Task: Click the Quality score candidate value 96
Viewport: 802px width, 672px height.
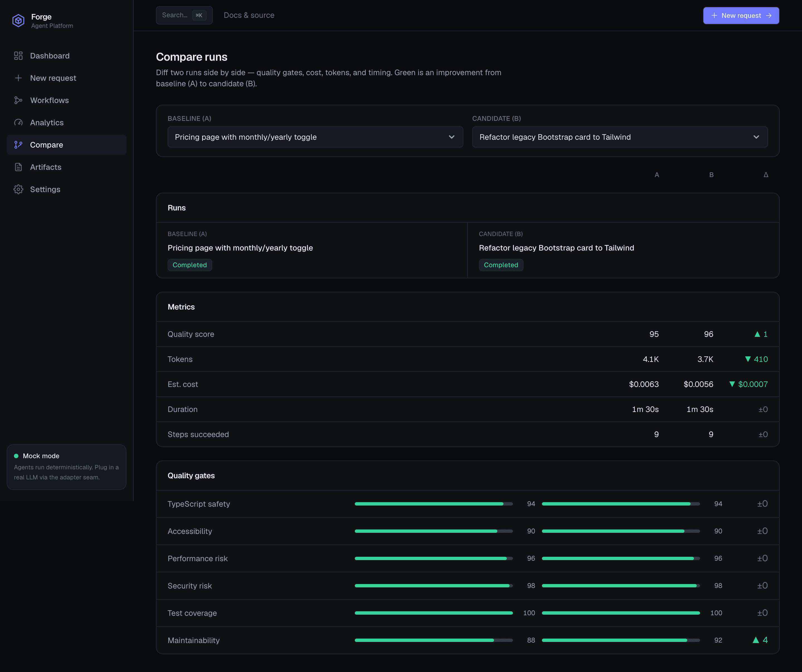Action: coord(708,334)
